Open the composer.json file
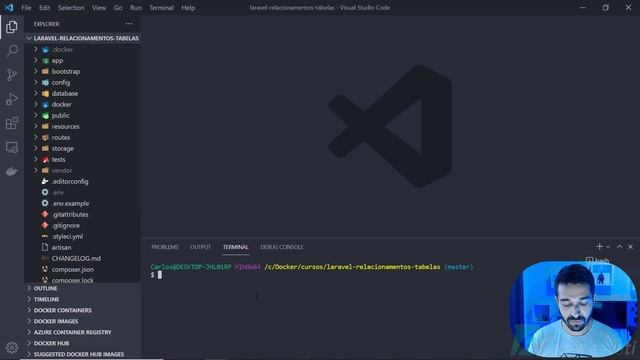The height and width of the screenshot is (360, 640). pos(82,269)
